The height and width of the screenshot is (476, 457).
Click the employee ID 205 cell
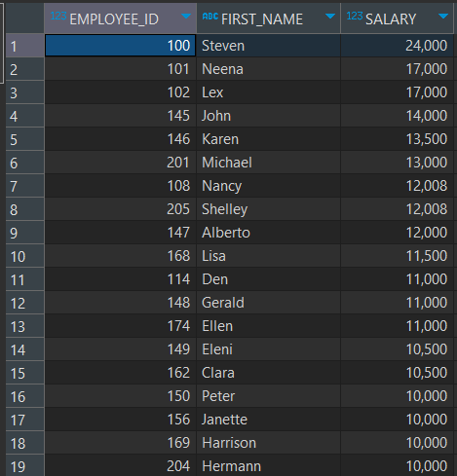[x=121, y=209]
